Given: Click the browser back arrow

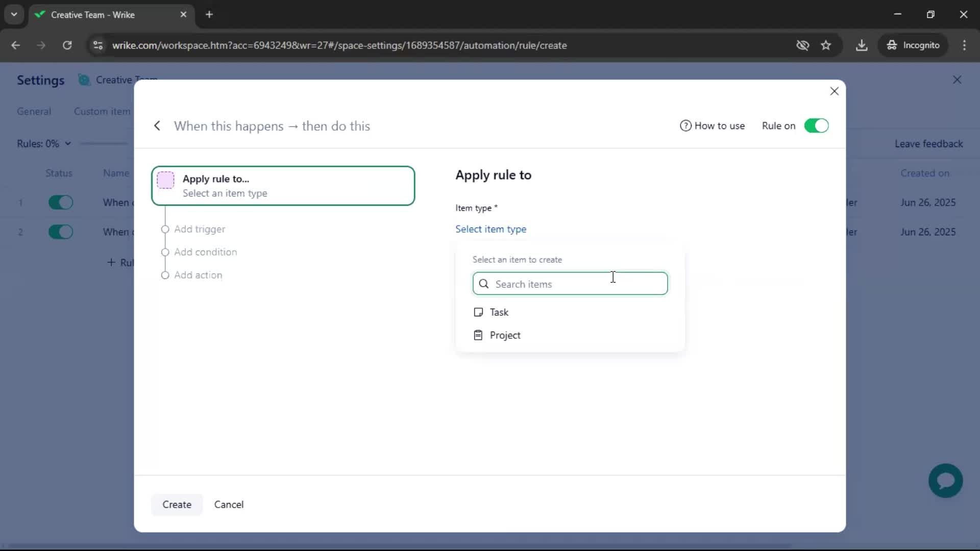Looking at the screenshot, I should pos(16,45).
